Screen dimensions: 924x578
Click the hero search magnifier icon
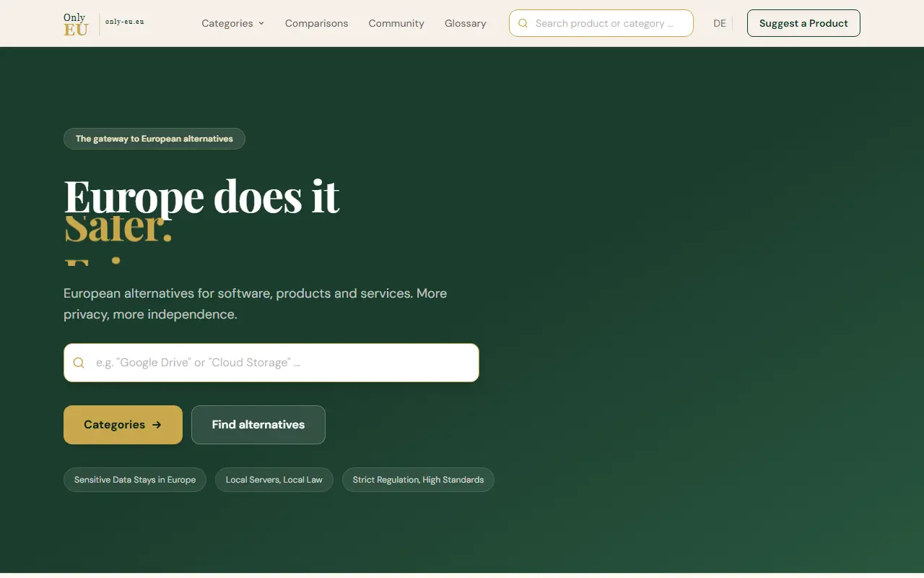point(79,363)
